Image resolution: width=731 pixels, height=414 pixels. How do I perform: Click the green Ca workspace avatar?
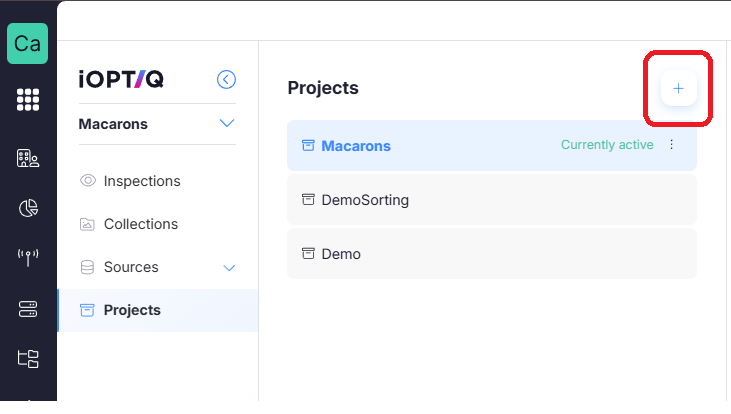28,43
